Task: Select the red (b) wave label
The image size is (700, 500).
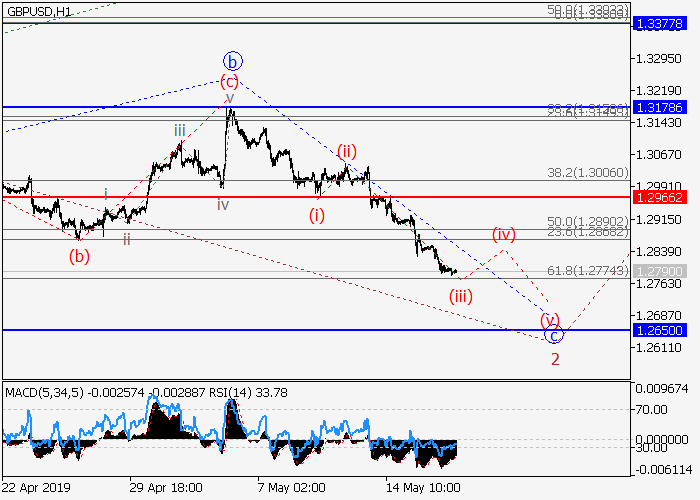Action: tap(79, 256)
